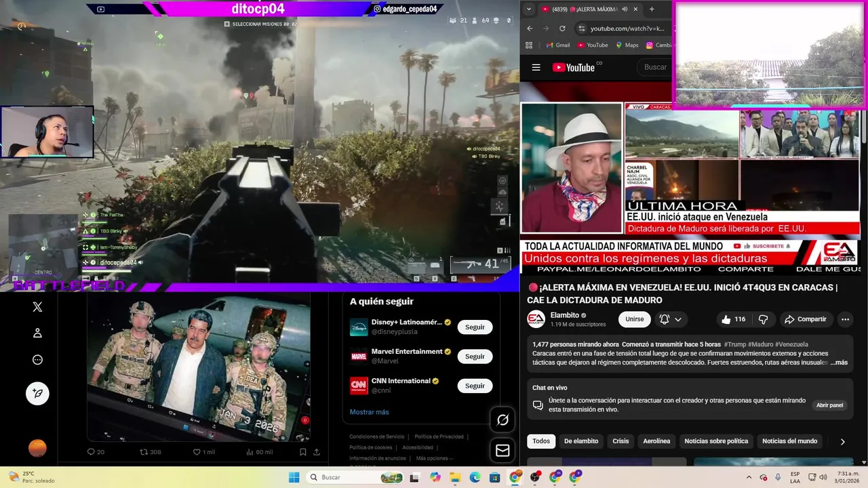Image resolution: width=868 pixels, height=488 pixels.
Task: Click the Mostrar más link
Action: pos(369,412)
